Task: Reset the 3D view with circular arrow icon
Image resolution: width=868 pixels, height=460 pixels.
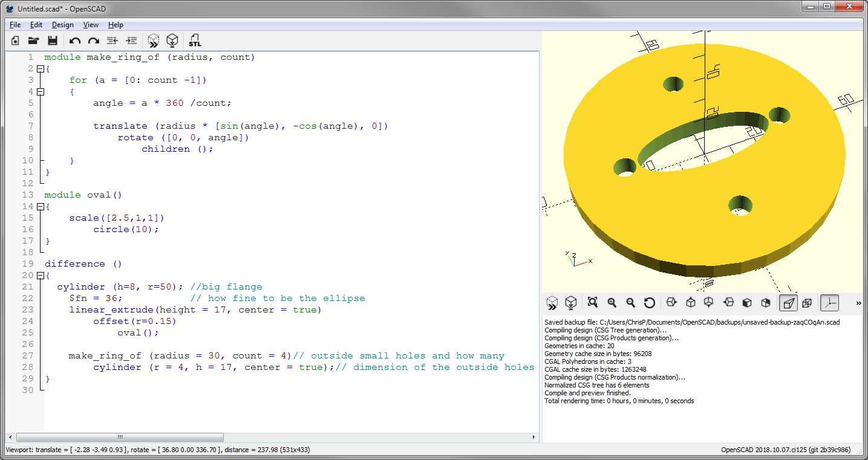Action: tap(649, 303)
